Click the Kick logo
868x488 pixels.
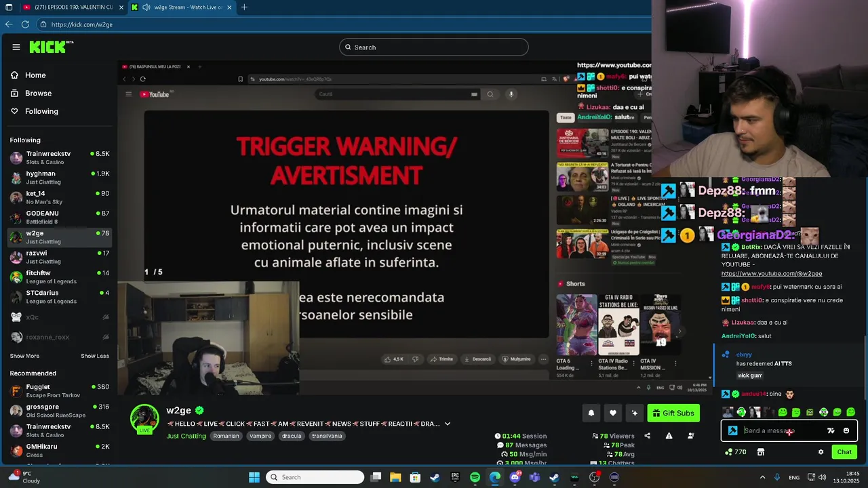click(51, 47)
